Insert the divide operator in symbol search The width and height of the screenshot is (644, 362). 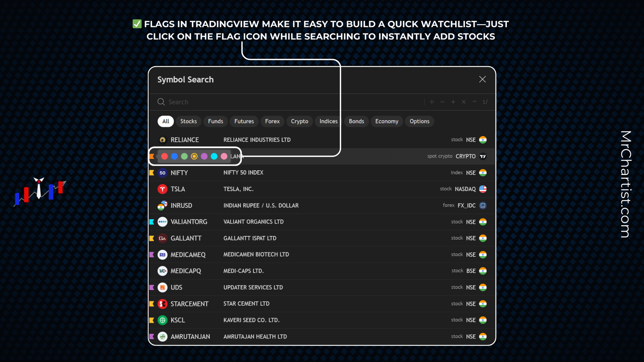[x=431, y=102]
